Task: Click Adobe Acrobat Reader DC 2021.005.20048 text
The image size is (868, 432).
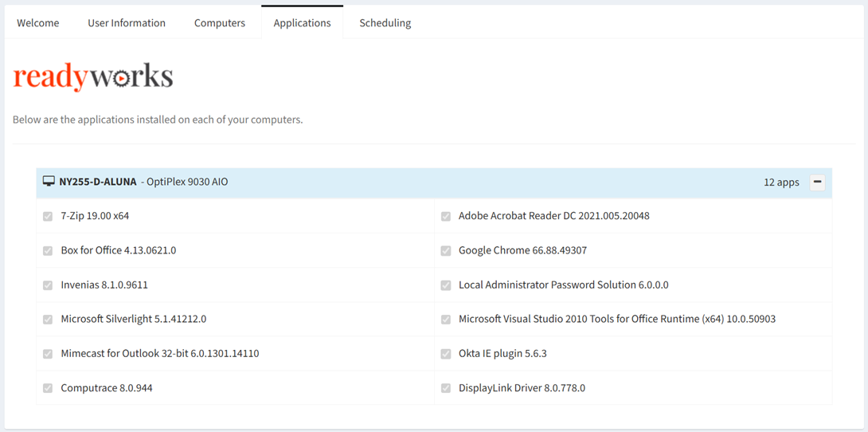Action: [554, 216]
